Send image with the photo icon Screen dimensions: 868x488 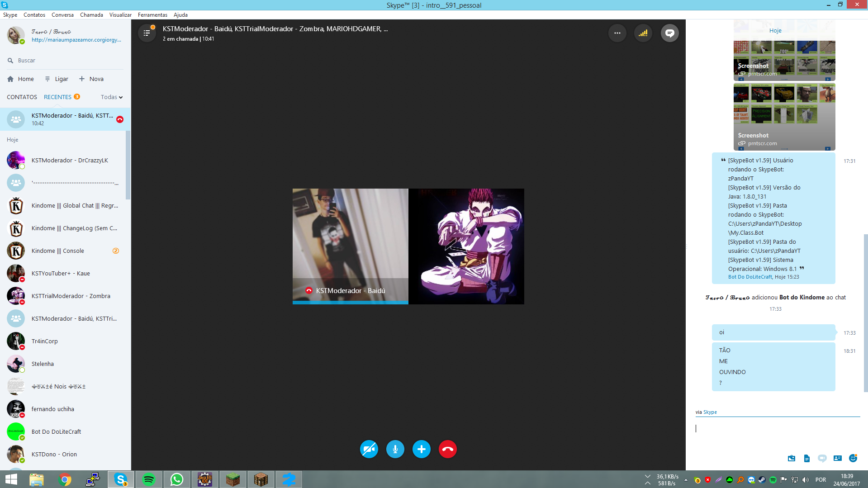pyautogui.click(x=791, y=459)
